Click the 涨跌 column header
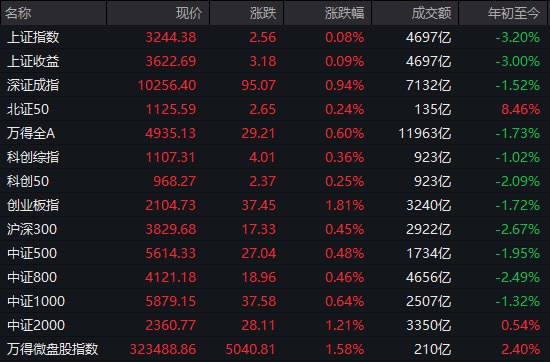This screenshot has height=362, width=550. [x=246, y=13]
